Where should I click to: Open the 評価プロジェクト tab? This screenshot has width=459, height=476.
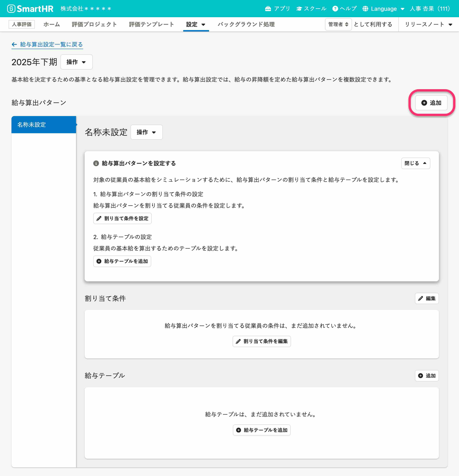click(94, 25)
